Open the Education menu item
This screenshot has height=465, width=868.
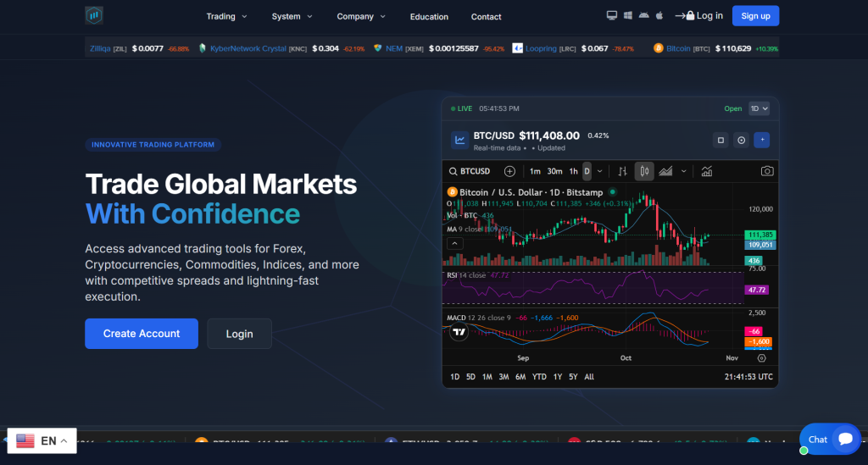coord(429,17)
